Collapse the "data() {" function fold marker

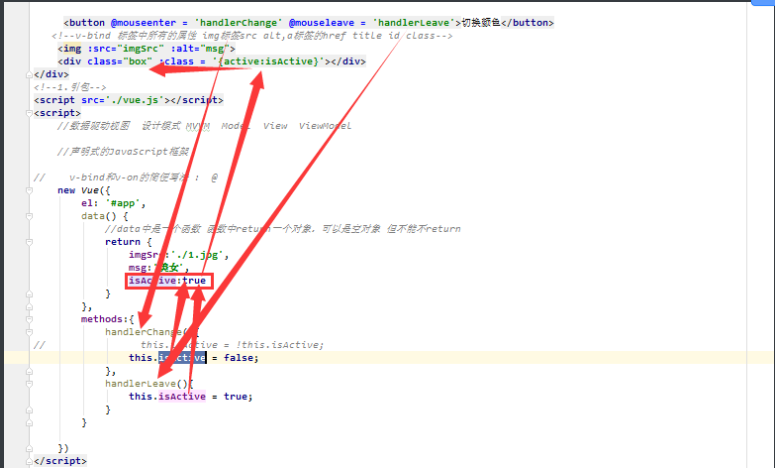pos(29,216)
